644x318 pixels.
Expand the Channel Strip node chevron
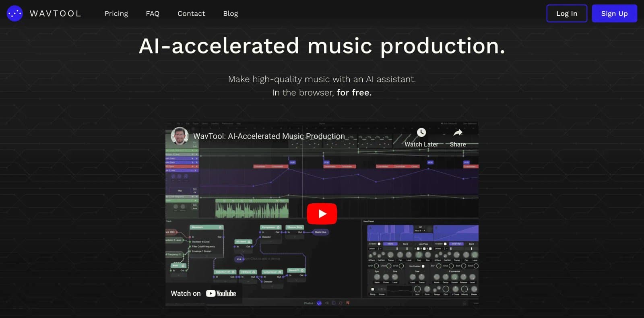pyautogui.click(x=295, y=237)
